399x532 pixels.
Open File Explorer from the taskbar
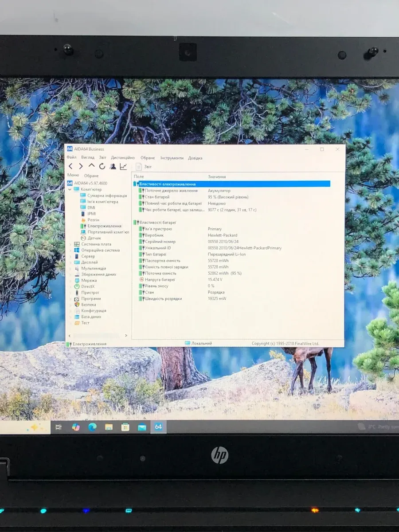click(x=109, y=427)
